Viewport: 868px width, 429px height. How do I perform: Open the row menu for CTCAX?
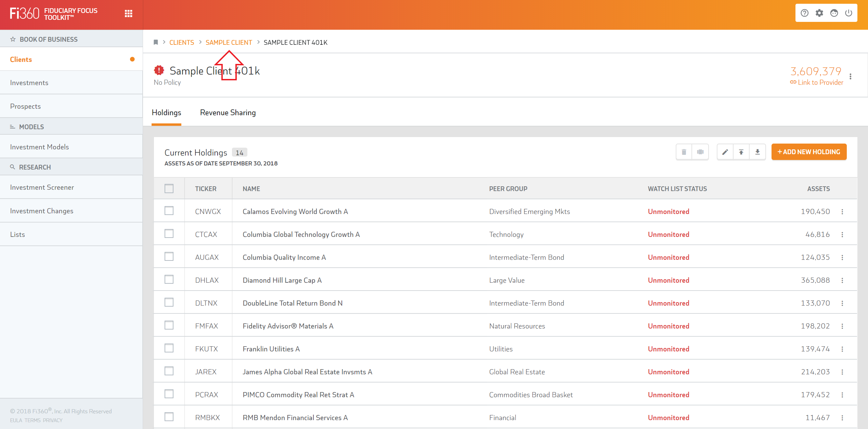pos(842,234)
